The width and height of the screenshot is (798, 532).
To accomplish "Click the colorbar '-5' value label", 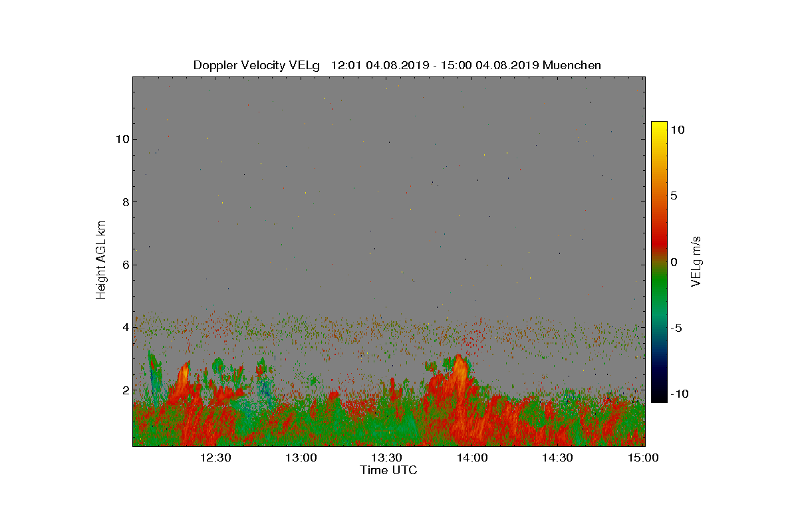I will (676, 328).
